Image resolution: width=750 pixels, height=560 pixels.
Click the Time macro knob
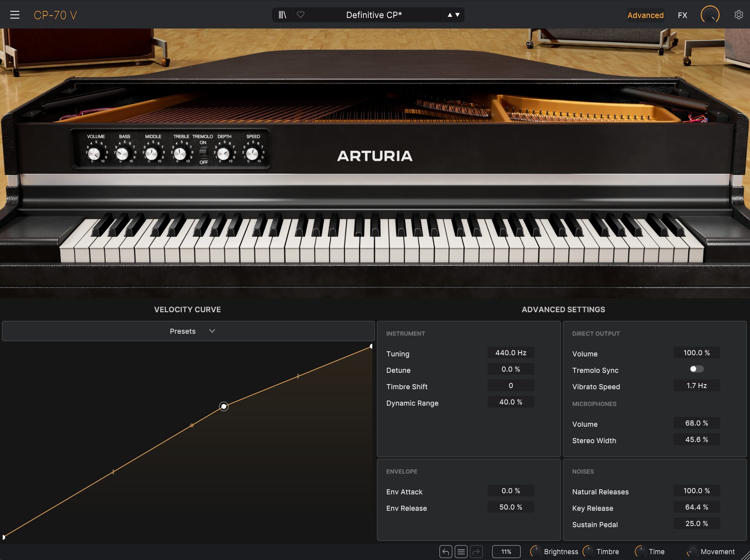640,551
